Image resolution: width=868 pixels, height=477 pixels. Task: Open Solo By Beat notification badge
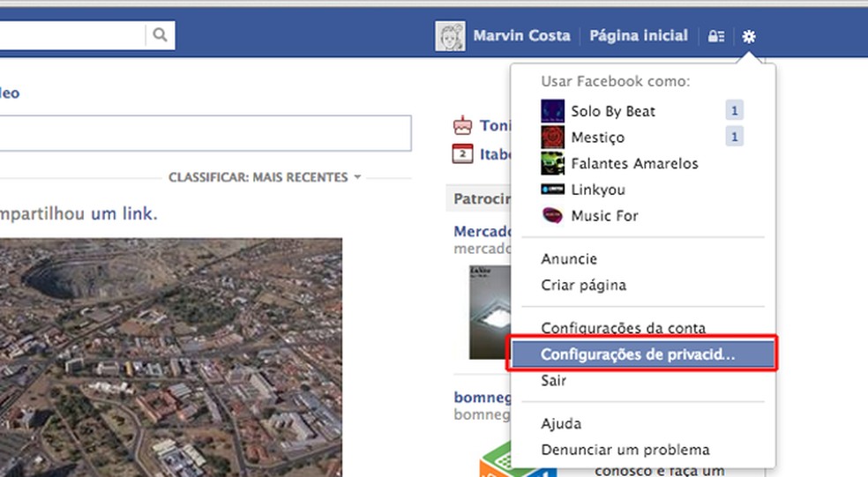(734, 111)
